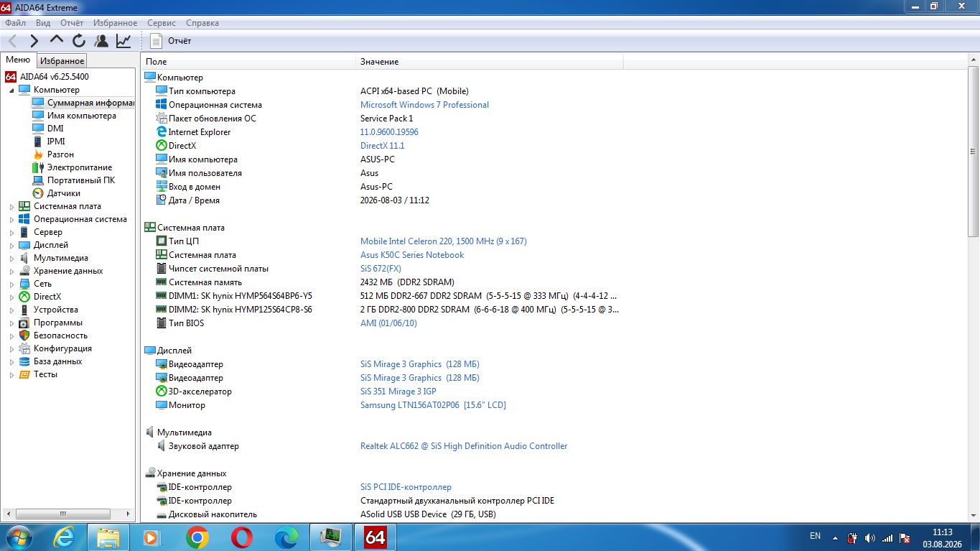Viewport: 980px width, 551px height.
Task: Open the Справка menu
Action: click(202, 23)
